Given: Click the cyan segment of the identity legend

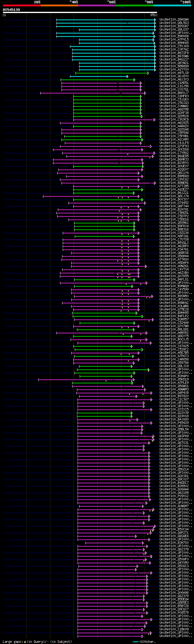Looking at the screenshot, I should pos(172,5).
